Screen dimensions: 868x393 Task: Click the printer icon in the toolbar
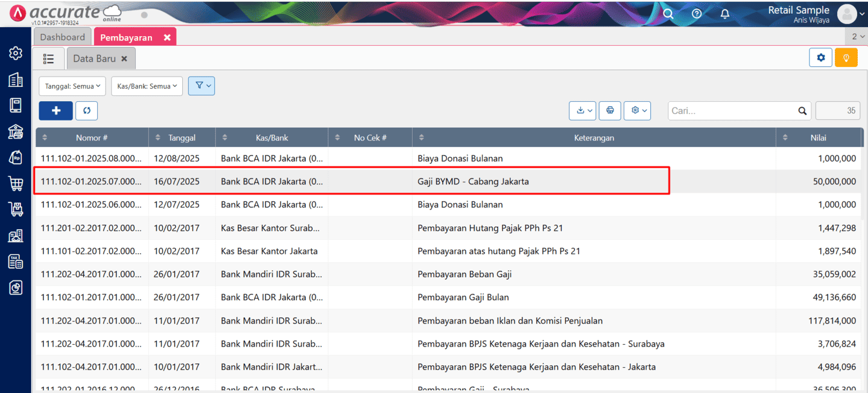click(609, 110)
